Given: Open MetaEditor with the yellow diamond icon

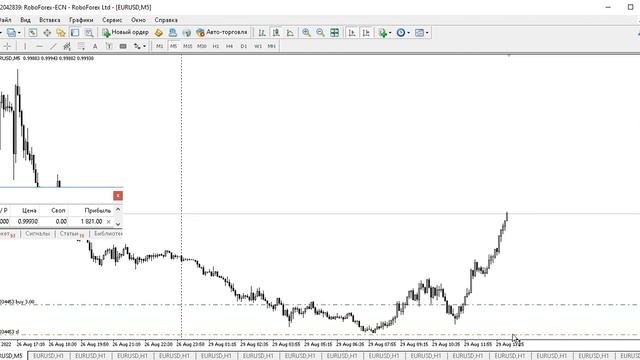Looking at the screenshot, I should click(159, 33).
